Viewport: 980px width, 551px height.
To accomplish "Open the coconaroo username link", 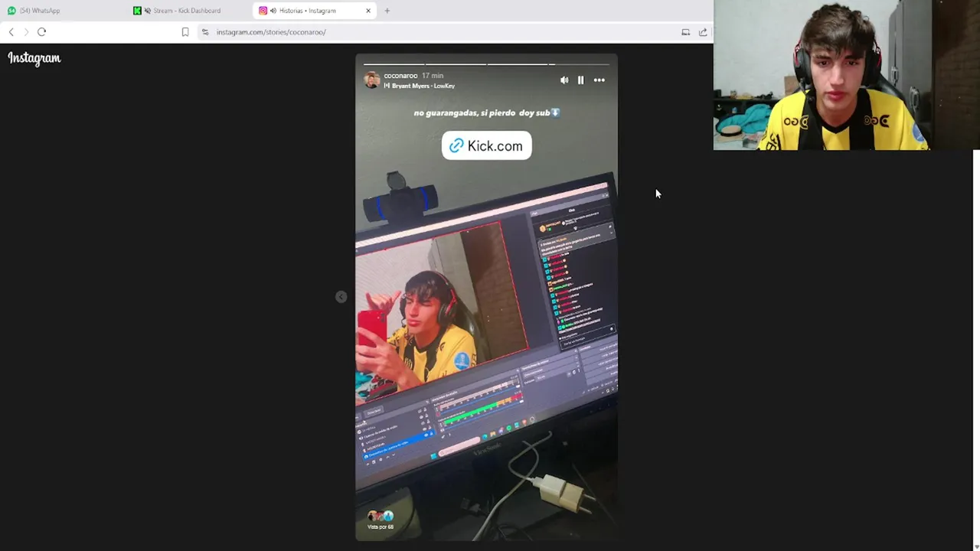I will click(x=400, y=76).
